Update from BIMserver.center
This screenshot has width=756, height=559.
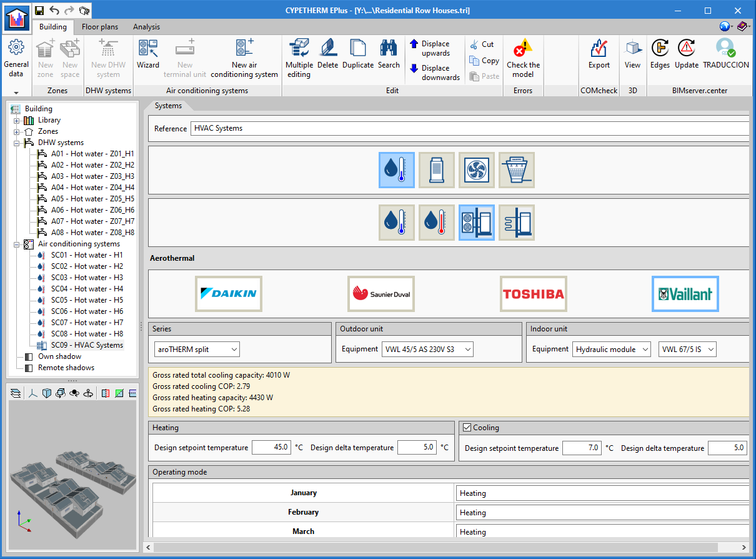[687, 54]
